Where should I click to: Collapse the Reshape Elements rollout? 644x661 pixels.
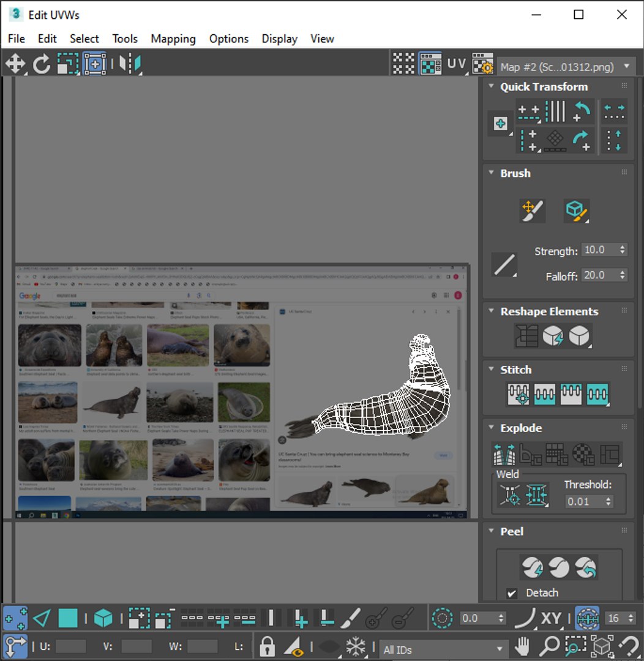pos(491,311)
